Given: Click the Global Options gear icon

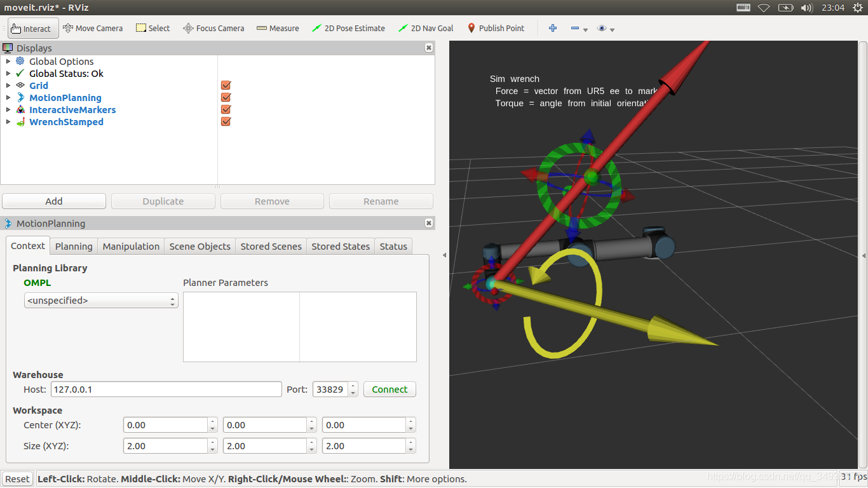Looking at the screenshot, I should coord(20,61).
